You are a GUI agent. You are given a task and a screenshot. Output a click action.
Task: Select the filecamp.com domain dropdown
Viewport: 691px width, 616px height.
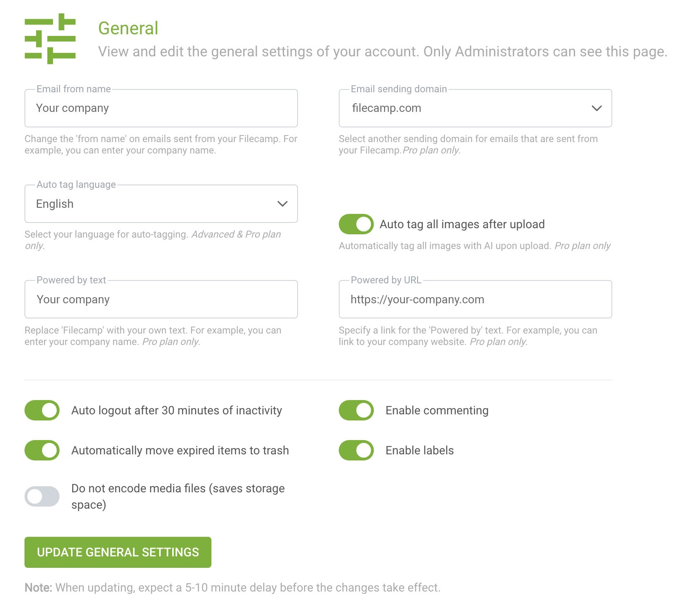[x=475, y=108]
